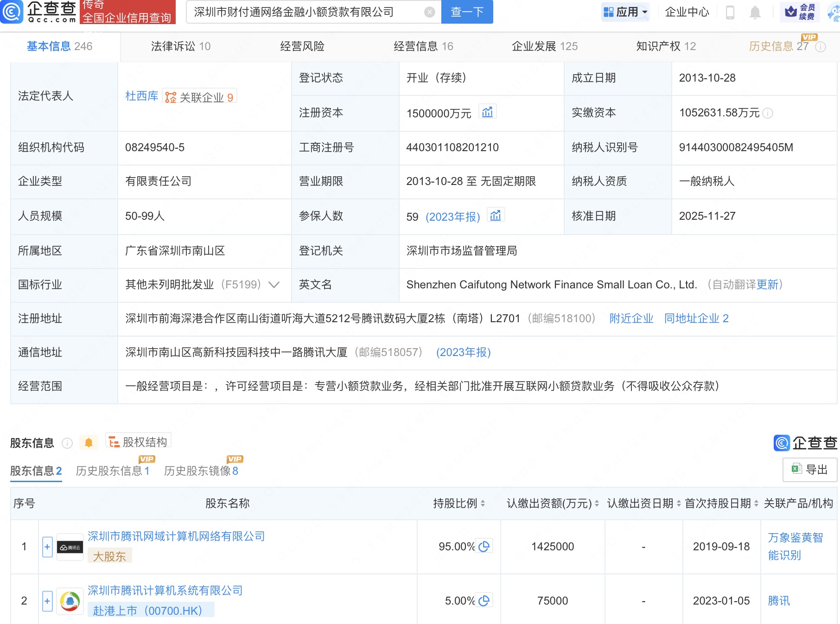View the 参保人数 chart icon

coord(496,216)
